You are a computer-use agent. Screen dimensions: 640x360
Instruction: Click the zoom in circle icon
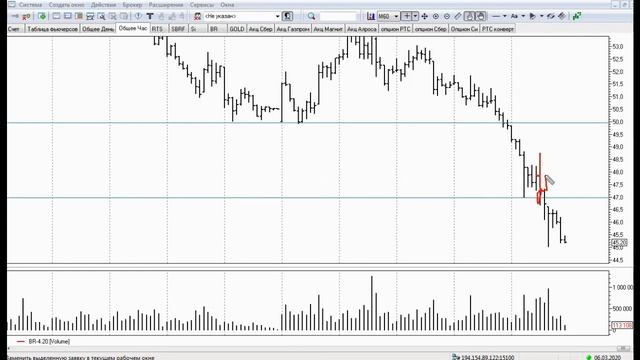pyautogui.click(x=436, y=16)
